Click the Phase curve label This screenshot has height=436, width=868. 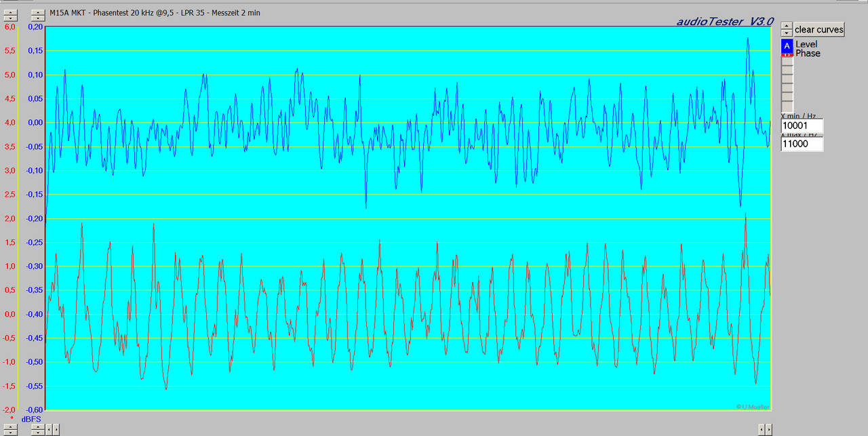pyautogui.click(x=808, y=54)
